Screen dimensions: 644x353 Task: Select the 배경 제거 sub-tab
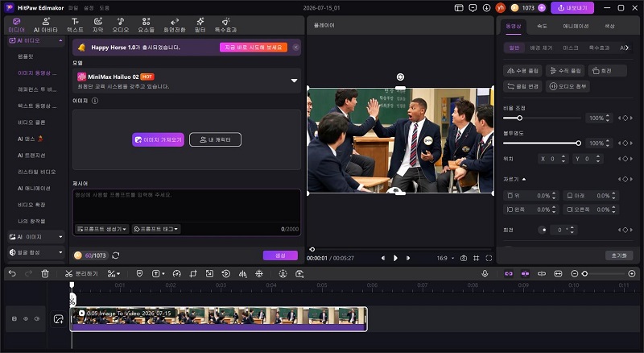click(541, 48)
